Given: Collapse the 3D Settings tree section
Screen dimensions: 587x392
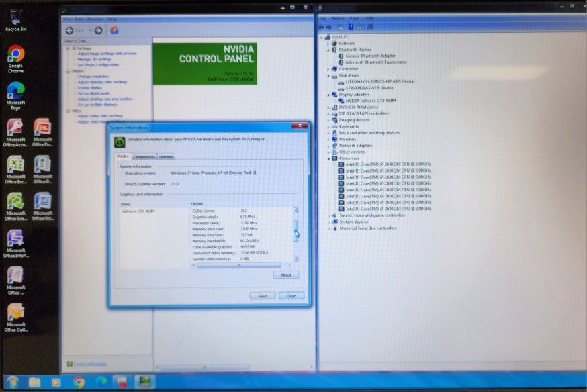Looking at the screenshot, I should pos(68,48).
